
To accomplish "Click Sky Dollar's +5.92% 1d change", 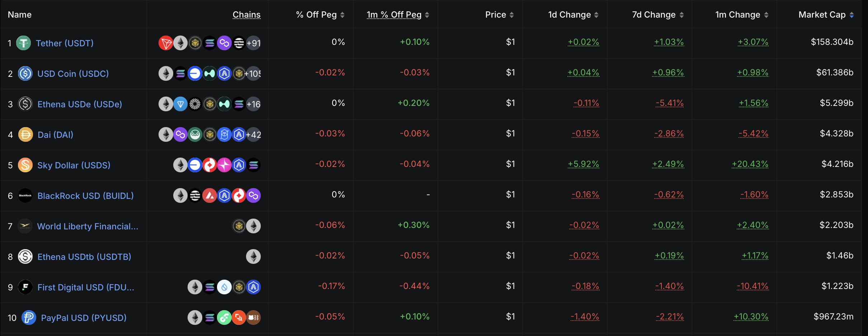I will tap(583, 164).
